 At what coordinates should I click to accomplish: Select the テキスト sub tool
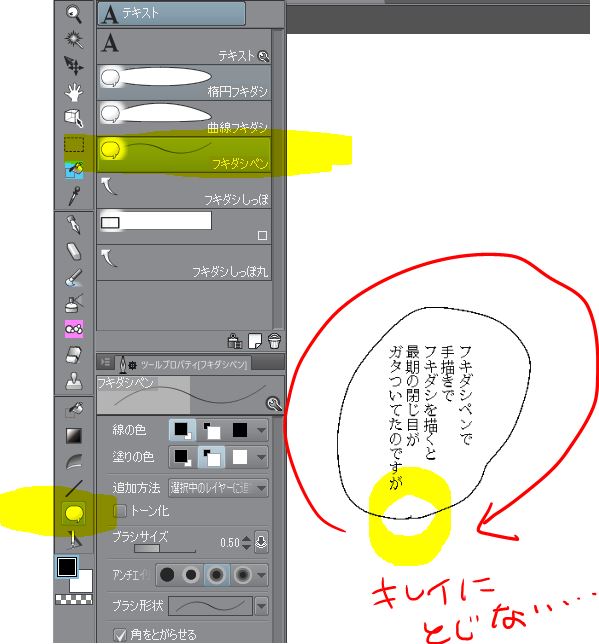184,46
